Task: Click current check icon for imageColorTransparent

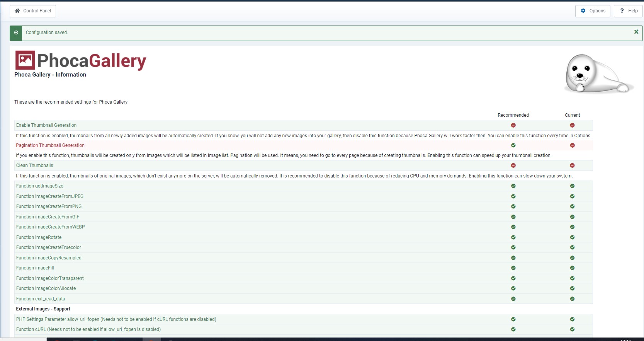Action: 573,278
